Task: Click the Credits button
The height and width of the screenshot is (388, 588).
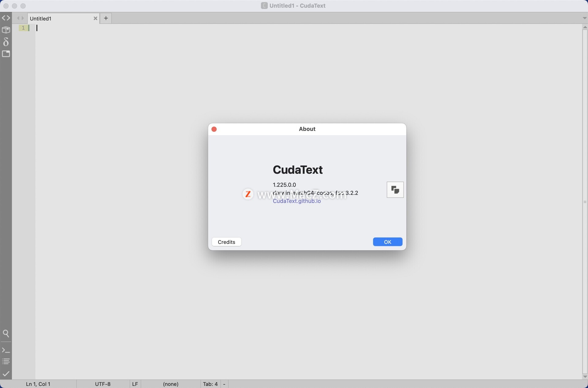Action: [226, 242]
